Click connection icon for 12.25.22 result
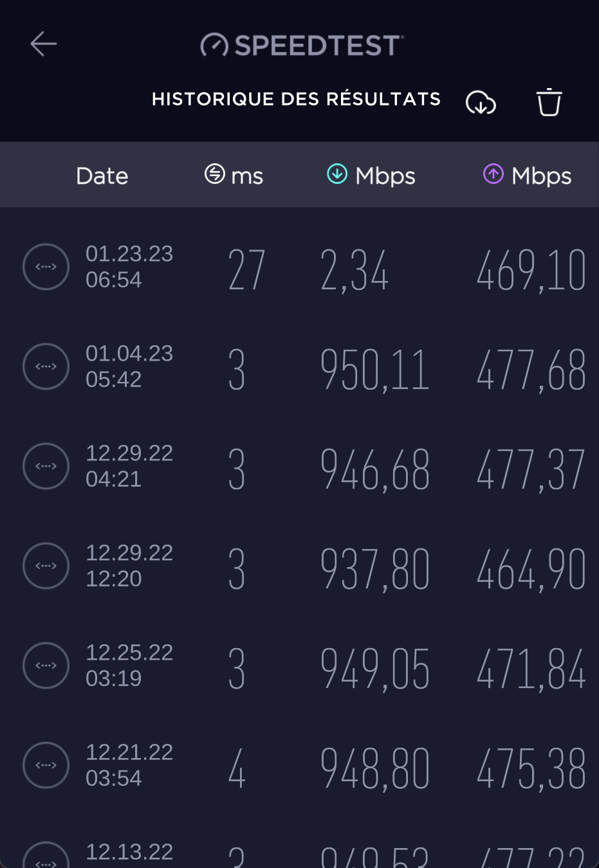Screen dimensions: 599x868 coord(46,665)
